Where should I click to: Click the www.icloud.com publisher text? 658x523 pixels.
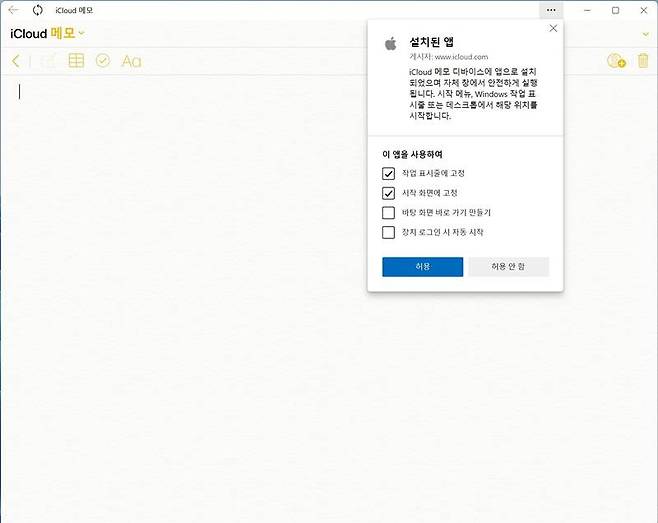pos(461,57)
